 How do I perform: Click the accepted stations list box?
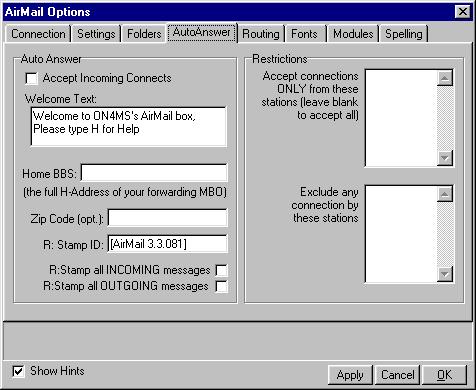click(x=401, y=118)
